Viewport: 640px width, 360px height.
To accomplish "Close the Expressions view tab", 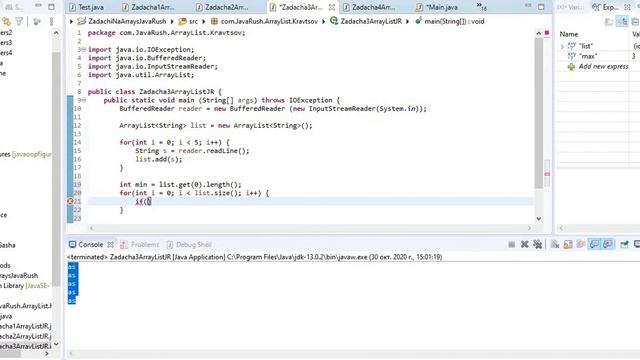I will click(x=627, y=7).
